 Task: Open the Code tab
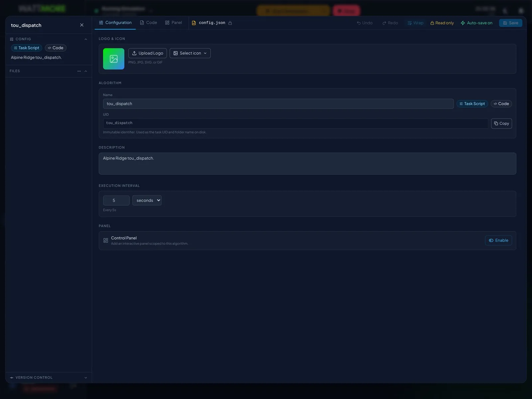(148, 23)
